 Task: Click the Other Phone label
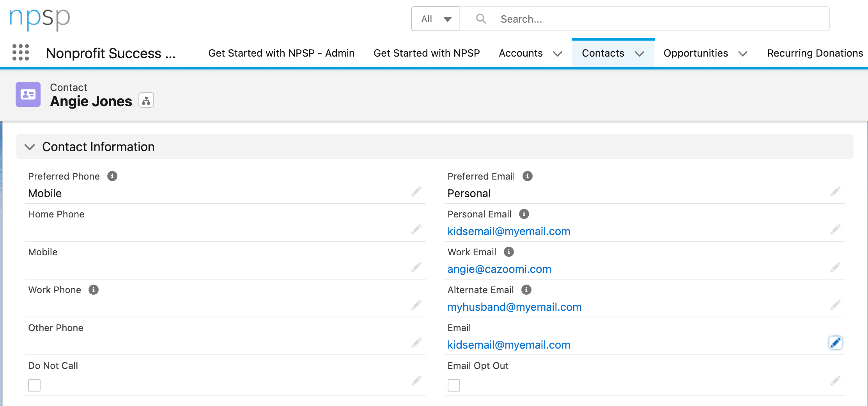(56, 328)
